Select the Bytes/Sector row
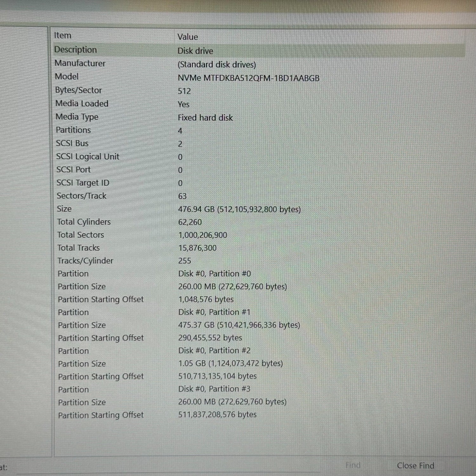The image size is (476, 476). (x=78, y=90)
